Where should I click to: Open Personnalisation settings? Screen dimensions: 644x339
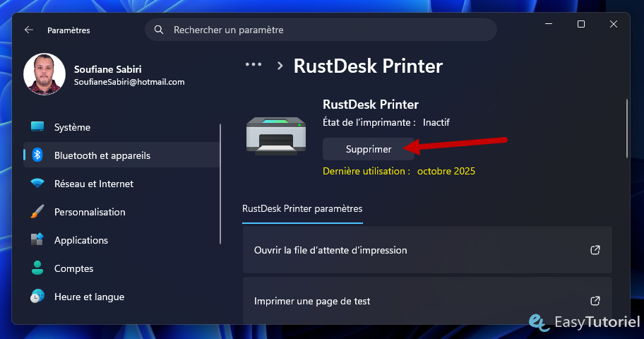[x=121, y=212]
